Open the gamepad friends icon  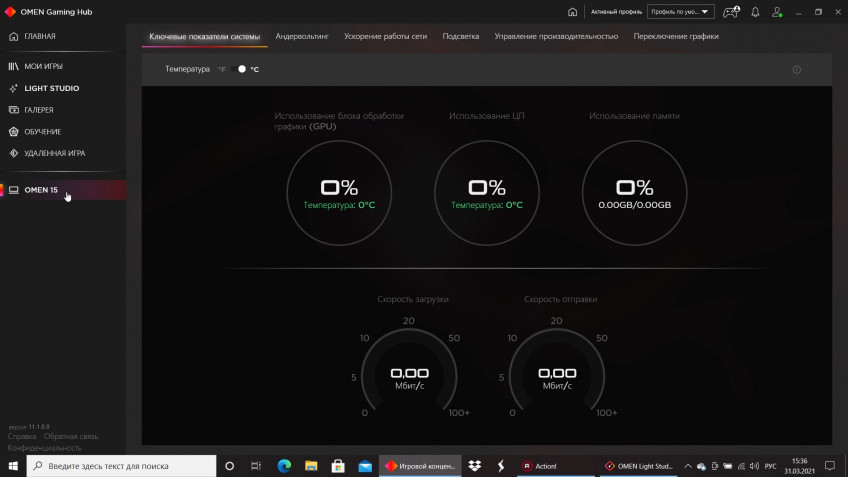pyautogui.click(x=731, y=12)
